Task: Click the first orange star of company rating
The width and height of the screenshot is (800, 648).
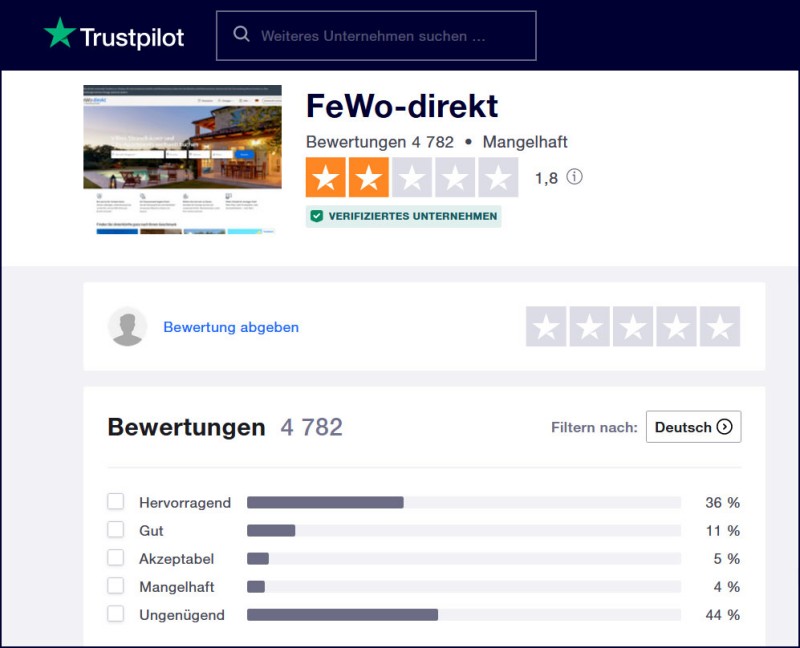Action: [326, 177]
